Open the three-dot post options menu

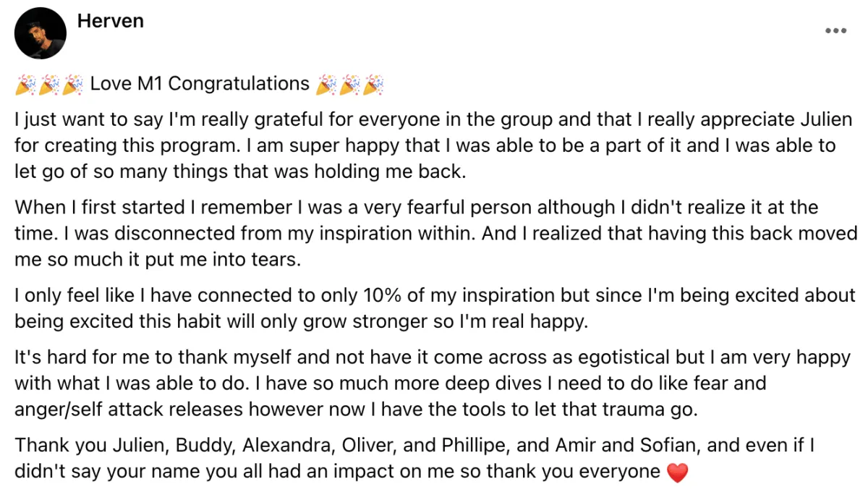pyautogui.click(x=835, y=31)
